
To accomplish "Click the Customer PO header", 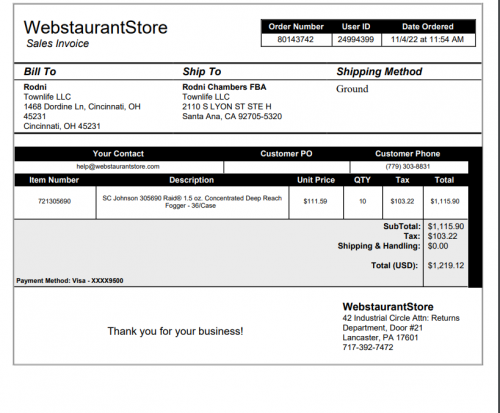I will point(286,154).
